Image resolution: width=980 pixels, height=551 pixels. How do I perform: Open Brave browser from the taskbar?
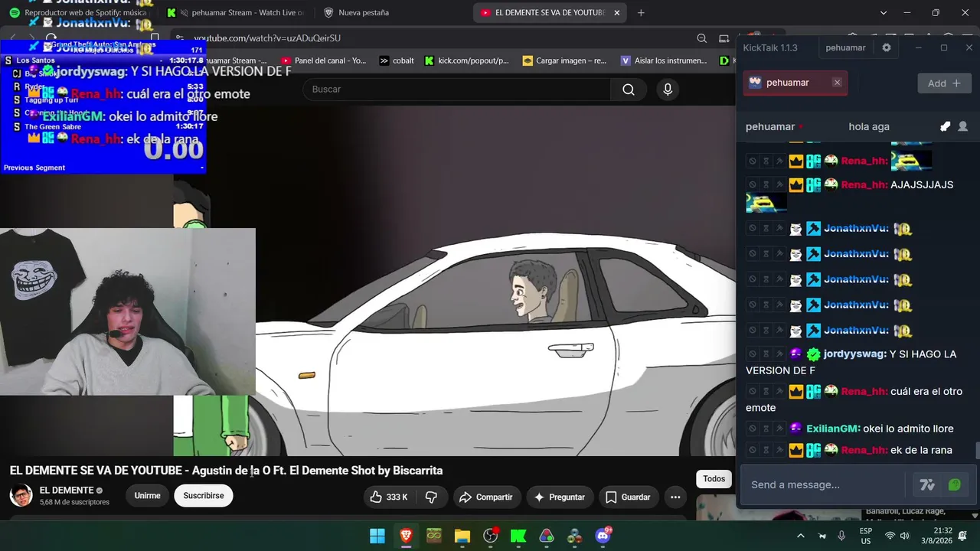point(406,536)
